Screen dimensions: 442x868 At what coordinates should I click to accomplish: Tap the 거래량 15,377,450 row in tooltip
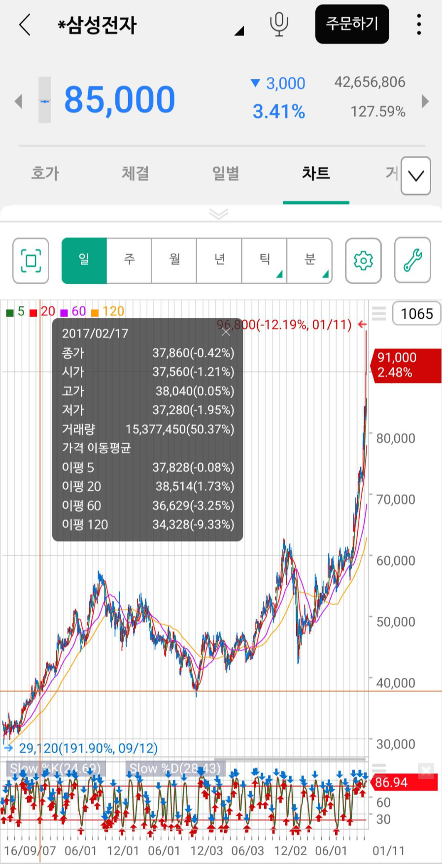(148, 429)
